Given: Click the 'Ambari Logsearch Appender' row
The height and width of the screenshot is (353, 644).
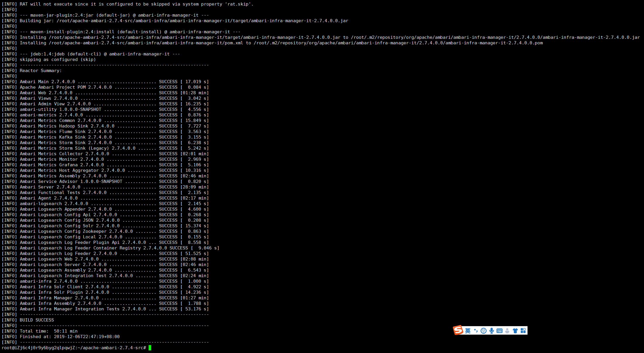Looking at the screenshot, I should 105,209.
